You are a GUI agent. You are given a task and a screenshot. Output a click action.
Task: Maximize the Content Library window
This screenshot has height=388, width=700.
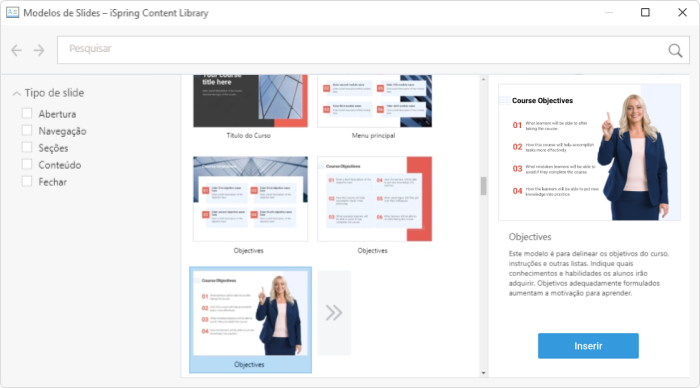click(x=645, y=13)
